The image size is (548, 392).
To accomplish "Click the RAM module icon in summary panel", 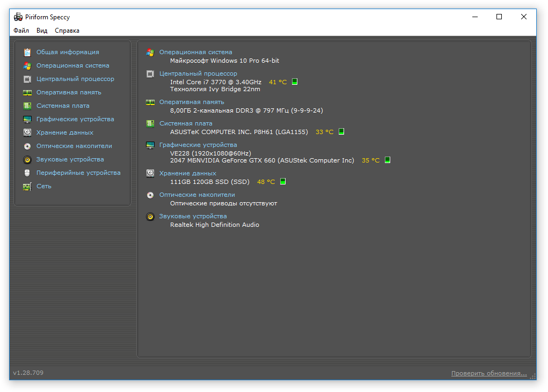I will click(x=150, y=102).
